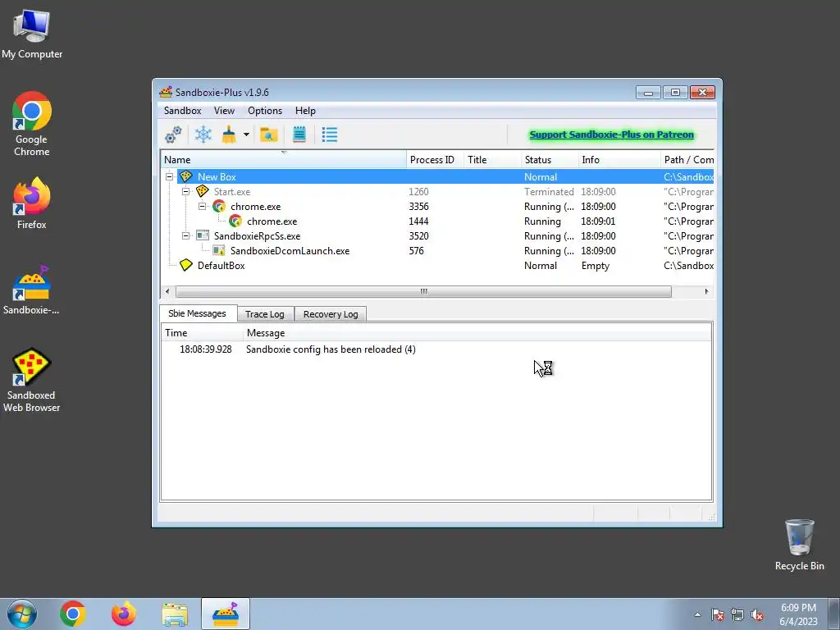The width and height of the screenshot is (840, 630).
Task: Click the snowflake suspend-all toolbar icon
Action: (203, 135)
